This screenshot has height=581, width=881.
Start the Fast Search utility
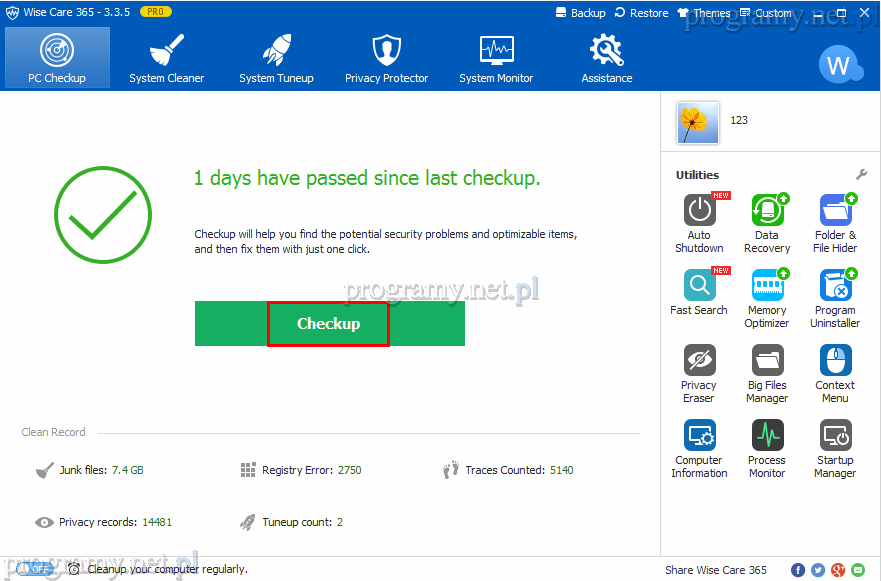699,286
